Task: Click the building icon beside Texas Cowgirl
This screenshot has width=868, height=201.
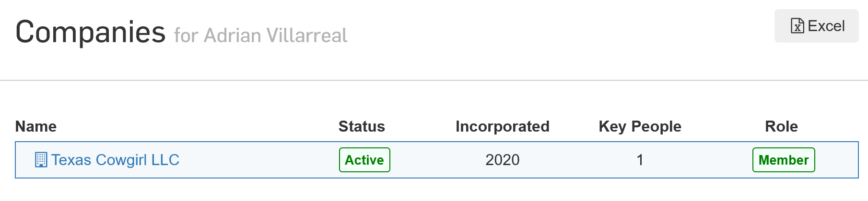Action: [x=41, y=160]
